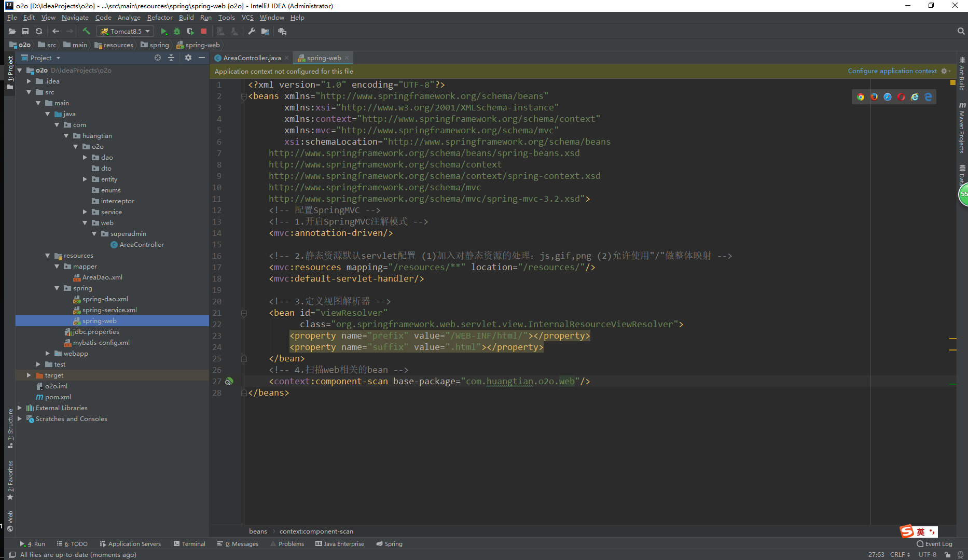Close the spring-web editor tab
This screenshot has width=968, height=560.
coord(347,58)
